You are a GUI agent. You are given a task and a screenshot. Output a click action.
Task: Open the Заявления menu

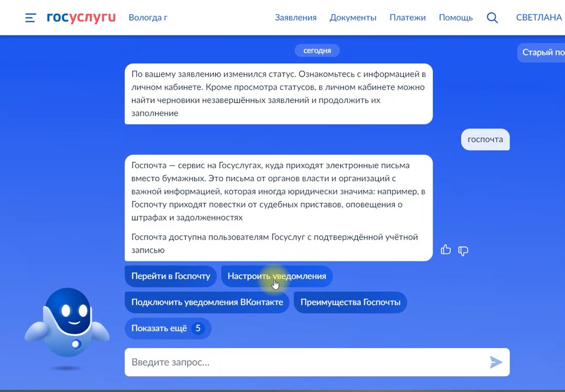[x=296, y=17]
